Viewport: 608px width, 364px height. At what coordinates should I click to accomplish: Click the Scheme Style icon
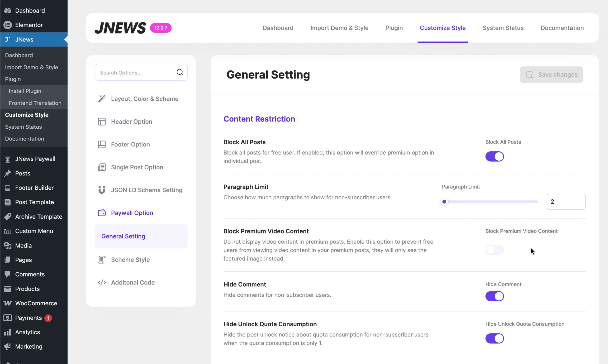[x=102, y=260]
